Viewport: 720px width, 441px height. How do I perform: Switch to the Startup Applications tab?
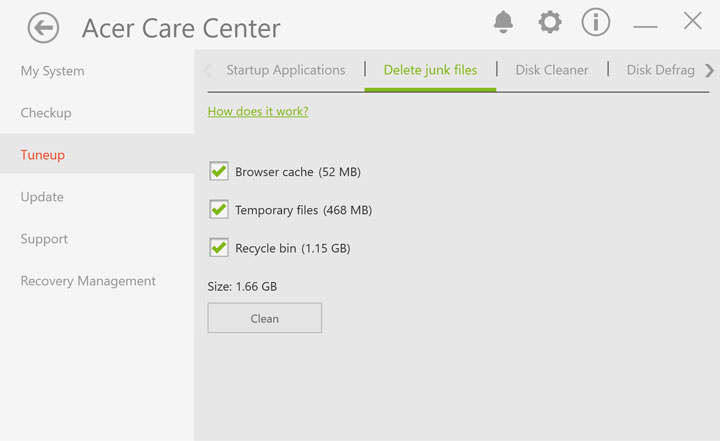pyautogui.click(x=285, y=70)
